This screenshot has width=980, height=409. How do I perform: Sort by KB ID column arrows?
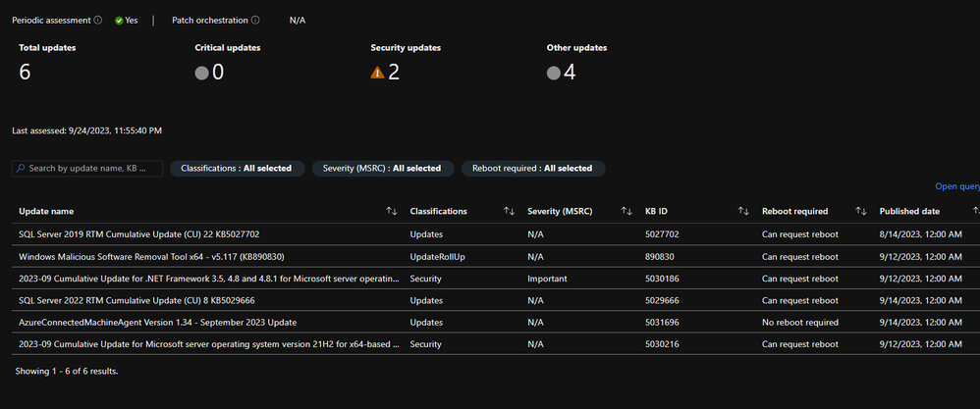(743, 212)
